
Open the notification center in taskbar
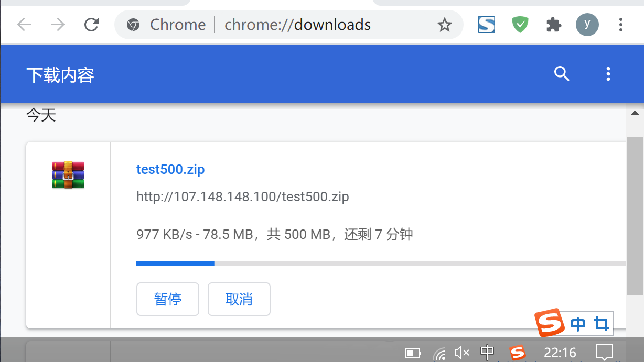(x=605, y=353)
